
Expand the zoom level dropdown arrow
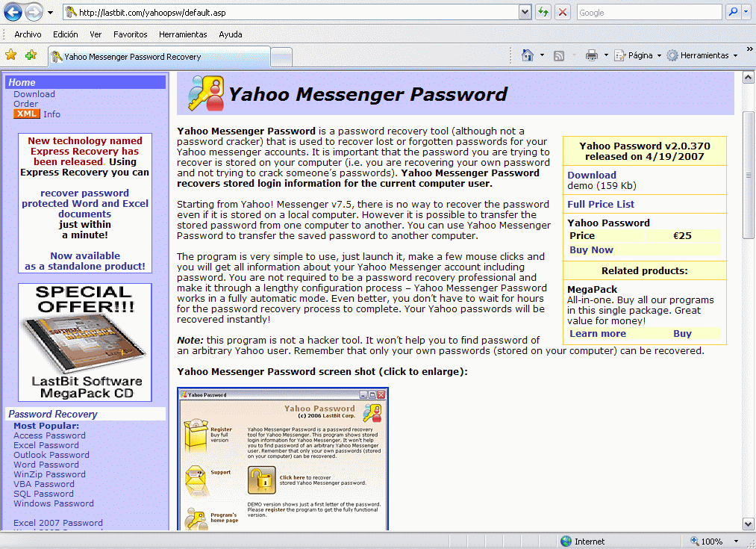[737, 542]
